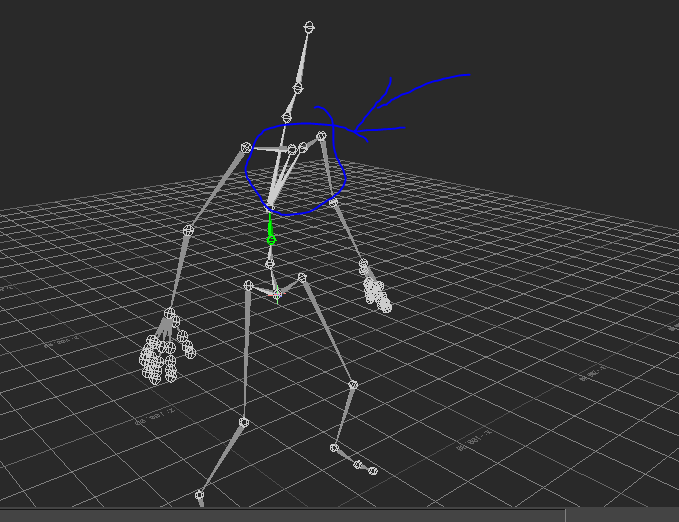Select the green highlighted spine joint

tap(271, 240)
